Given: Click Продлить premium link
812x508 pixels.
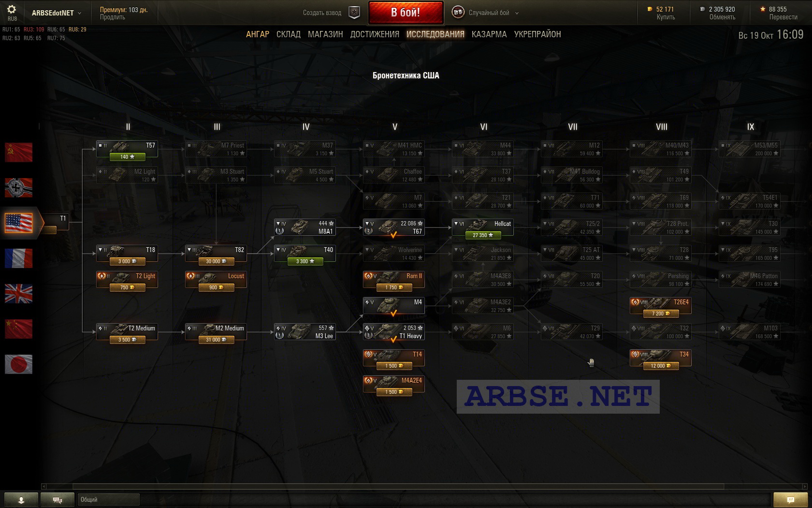Looking at the screenshot, I should (x=112, y=17).
